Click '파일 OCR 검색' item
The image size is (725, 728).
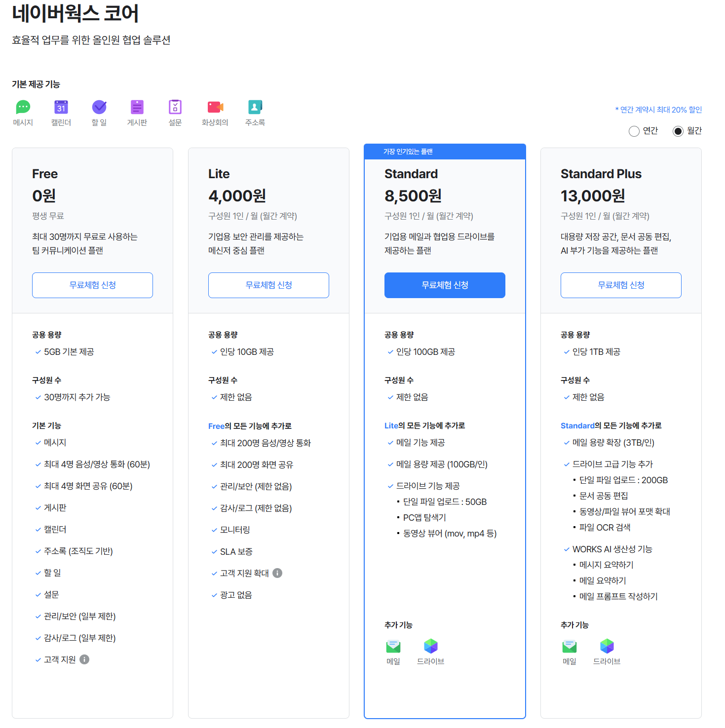[605, 528]
